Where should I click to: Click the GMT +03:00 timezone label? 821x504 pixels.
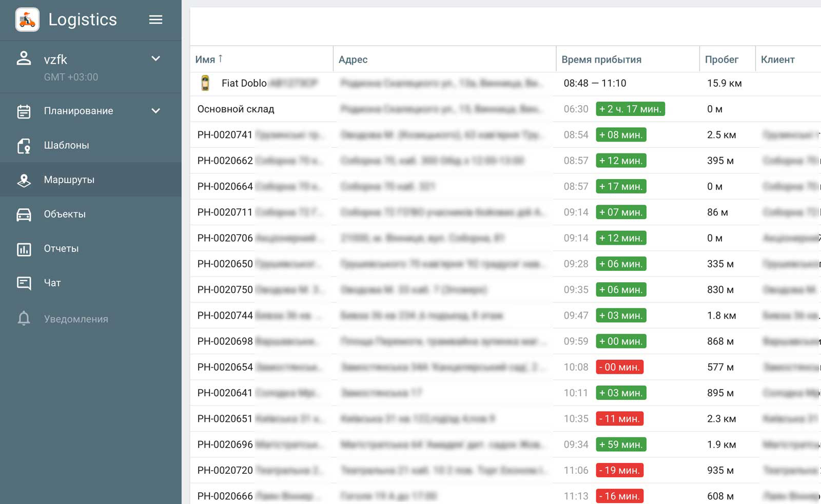click(x=71, y=77)
